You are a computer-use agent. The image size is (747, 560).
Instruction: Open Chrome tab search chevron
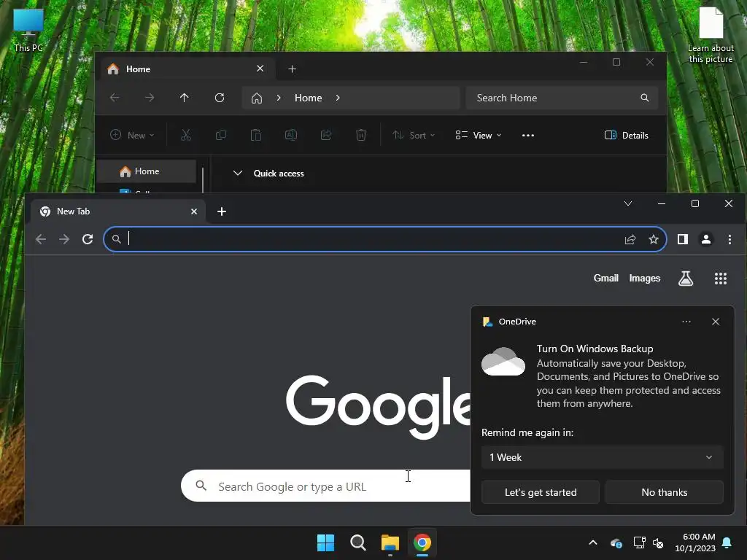pyautogui.click(x=628, y=204)
